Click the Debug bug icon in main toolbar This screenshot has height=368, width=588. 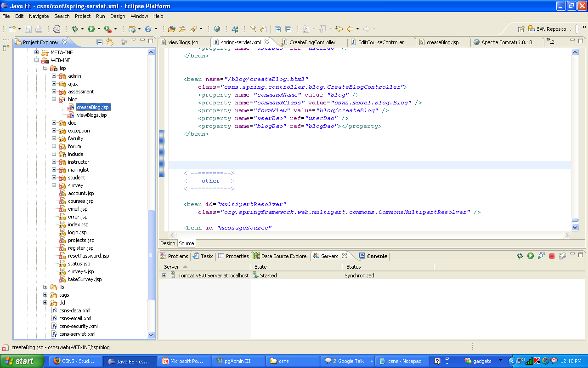(75, 29)
